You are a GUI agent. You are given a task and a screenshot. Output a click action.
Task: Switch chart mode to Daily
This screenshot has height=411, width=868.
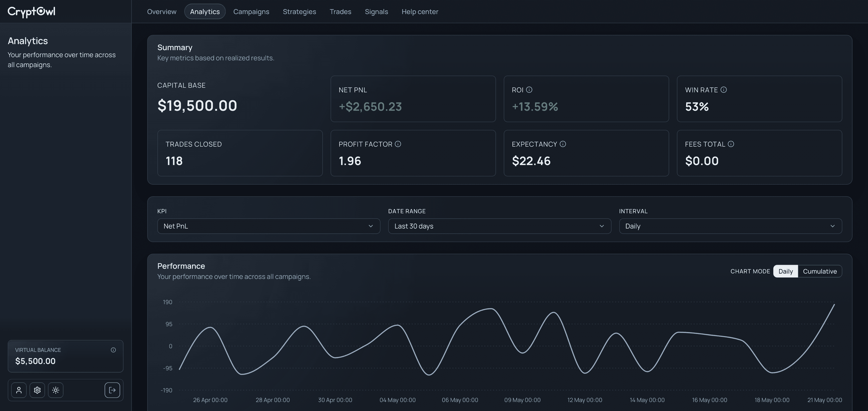[x=785, y=271]
